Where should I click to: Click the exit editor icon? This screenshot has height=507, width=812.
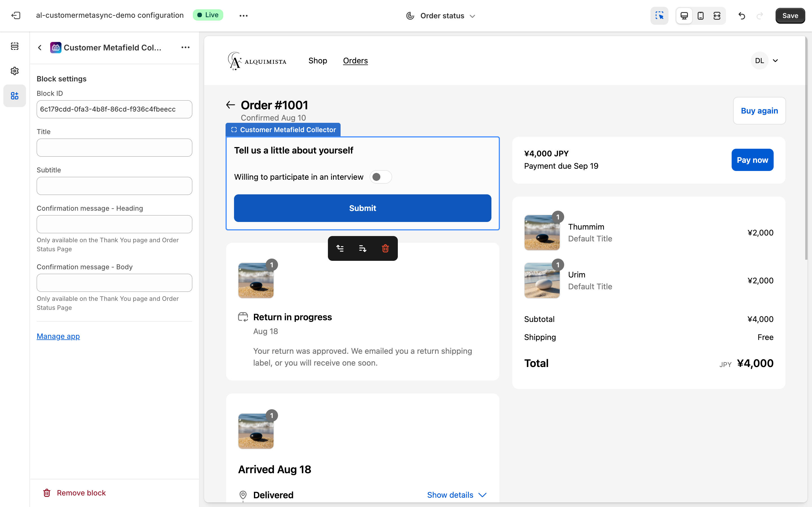coord(16,15)
